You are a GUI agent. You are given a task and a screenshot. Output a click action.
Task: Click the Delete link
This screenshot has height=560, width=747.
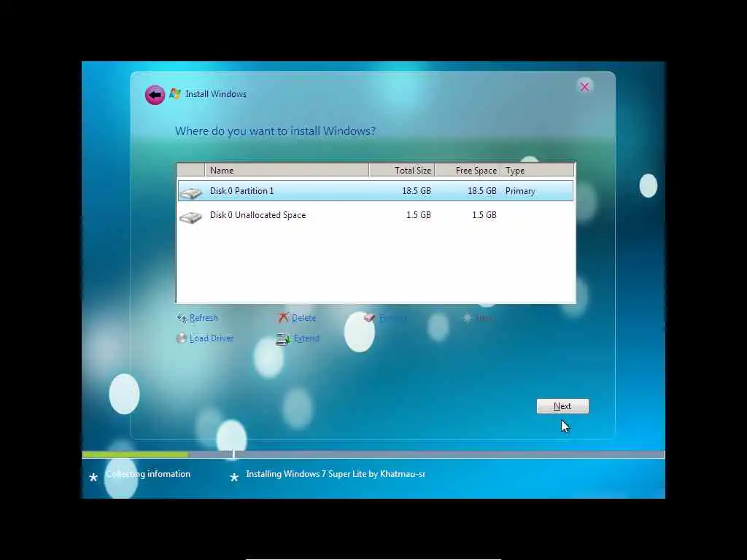(x=303, y=318)
